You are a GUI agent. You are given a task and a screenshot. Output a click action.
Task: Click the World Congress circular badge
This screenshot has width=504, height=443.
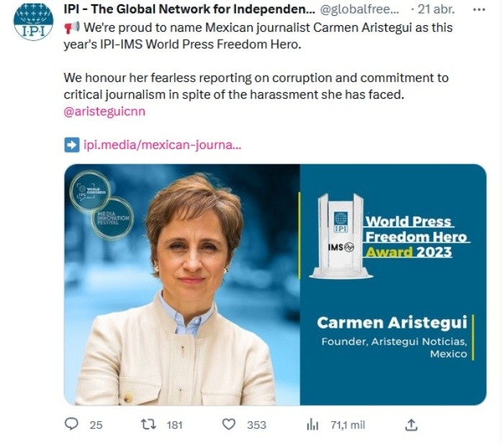(x=90, y=191)
